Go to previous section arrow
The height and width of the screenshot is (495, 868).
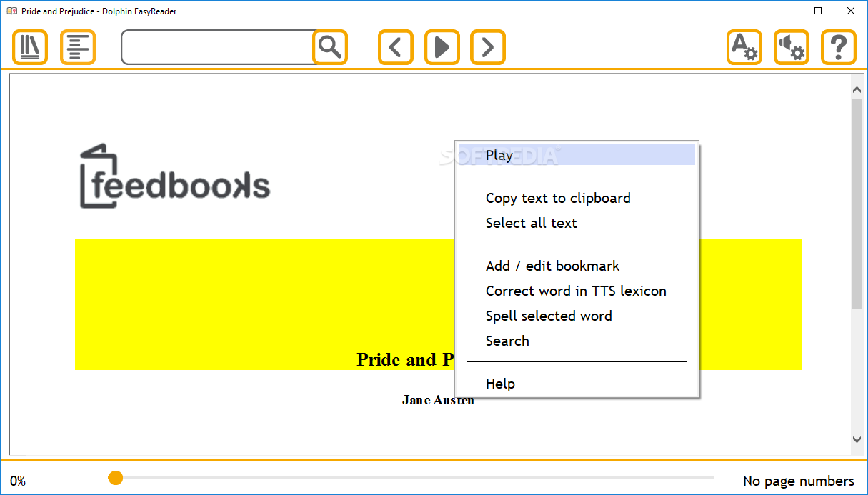pos(396,48)
